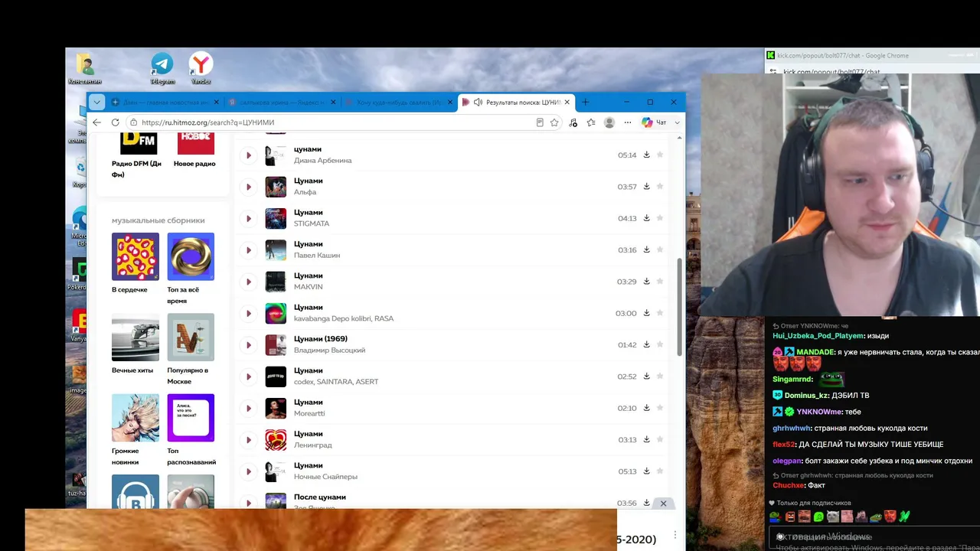Click the Диана Арбенина artist name
This screenshot has width=980, height=551.
coord(323,161)
